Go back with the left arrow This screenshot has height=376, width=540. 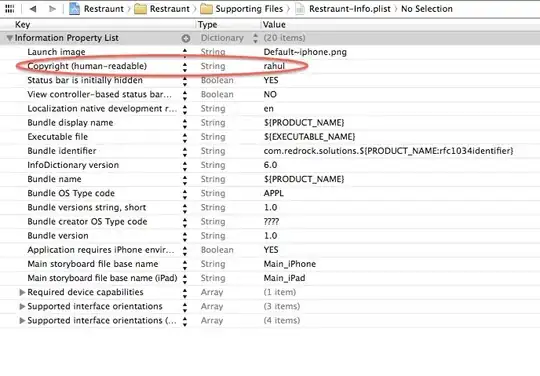pyautogui.click(x=33, y=9)
